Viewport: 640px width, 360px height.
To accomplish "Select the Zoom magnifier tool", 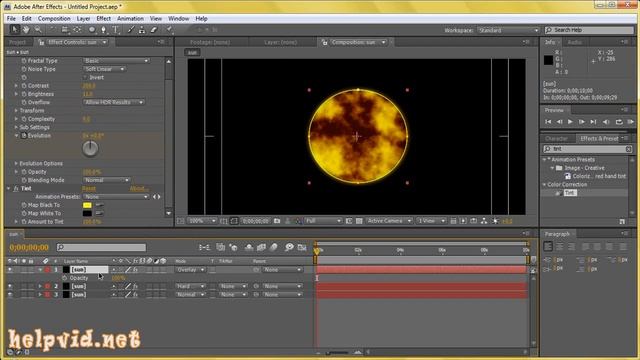I will click(38, 29).
